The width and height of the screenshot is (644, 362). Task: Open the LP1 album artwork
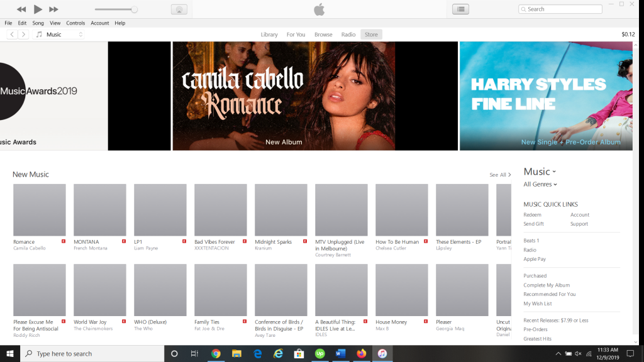(x=160, y=210)
